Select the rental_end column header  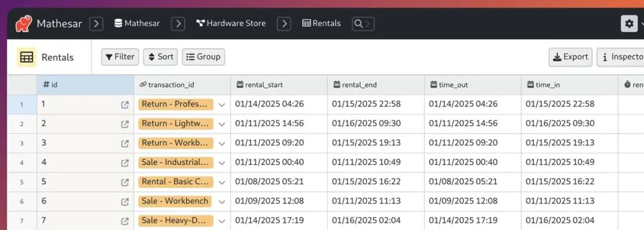point(376,85)
